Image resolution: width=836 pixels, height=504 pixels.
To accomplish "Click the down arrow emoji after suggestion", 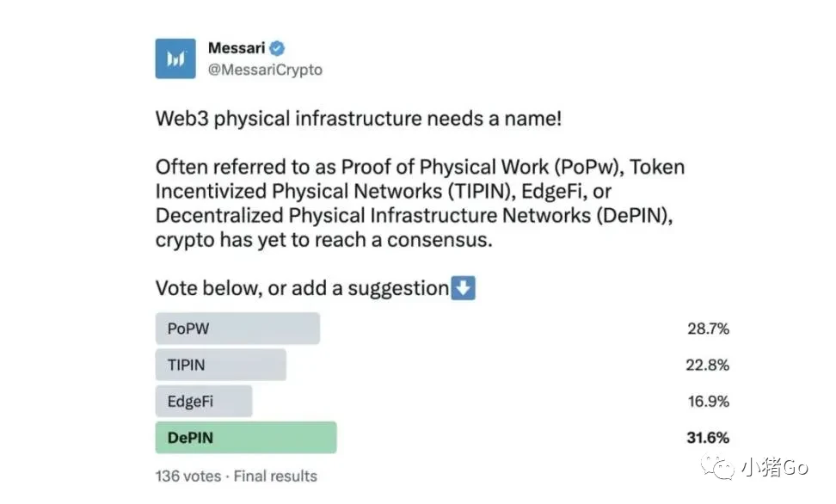I will [464, 288].
